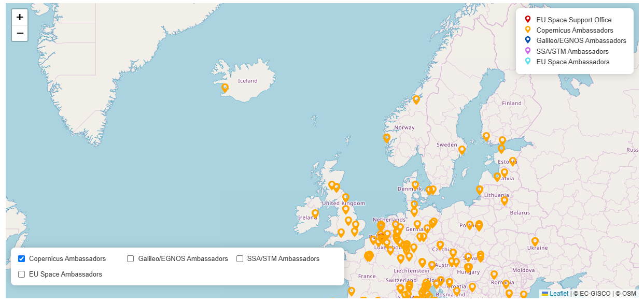Click the marker in Moldova region near Romania
Image resolution: width=644 pixels, height=304 pixels.
(x=494, y=274)
